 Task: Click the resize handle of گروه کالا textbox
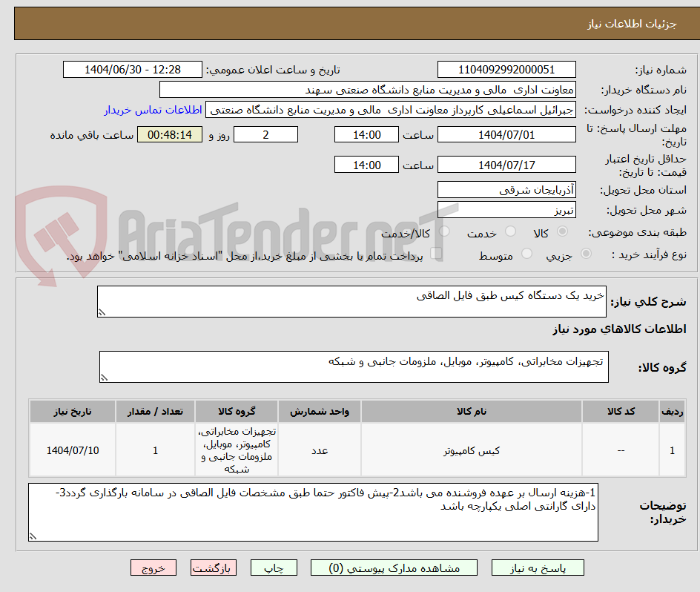tap(105, 375)
